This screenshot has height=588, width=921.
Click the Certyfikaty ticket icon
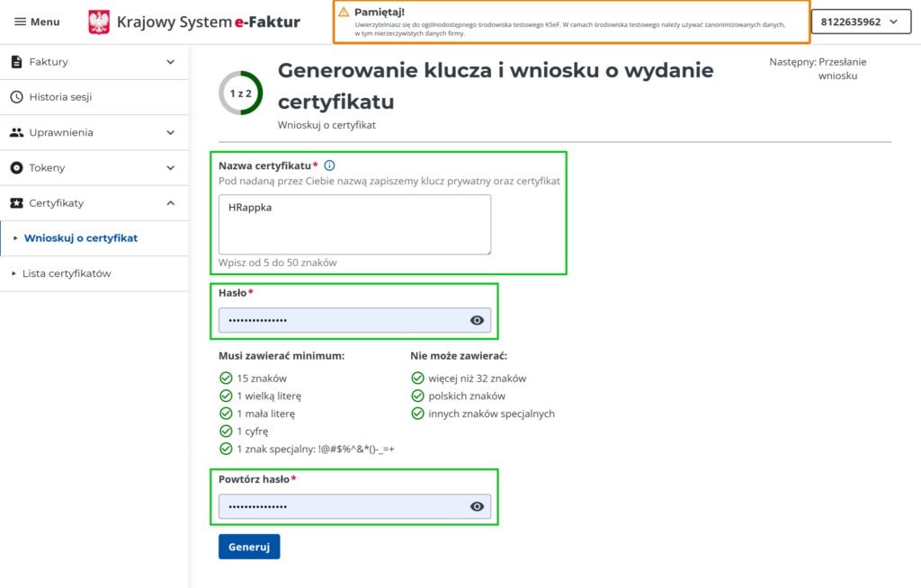[16, 203]
